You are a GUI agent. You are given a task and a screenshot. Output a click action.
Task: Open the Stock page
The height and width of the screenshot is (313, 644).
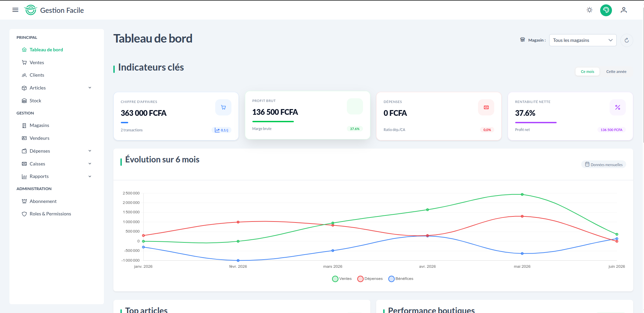[x=35, y=101]
